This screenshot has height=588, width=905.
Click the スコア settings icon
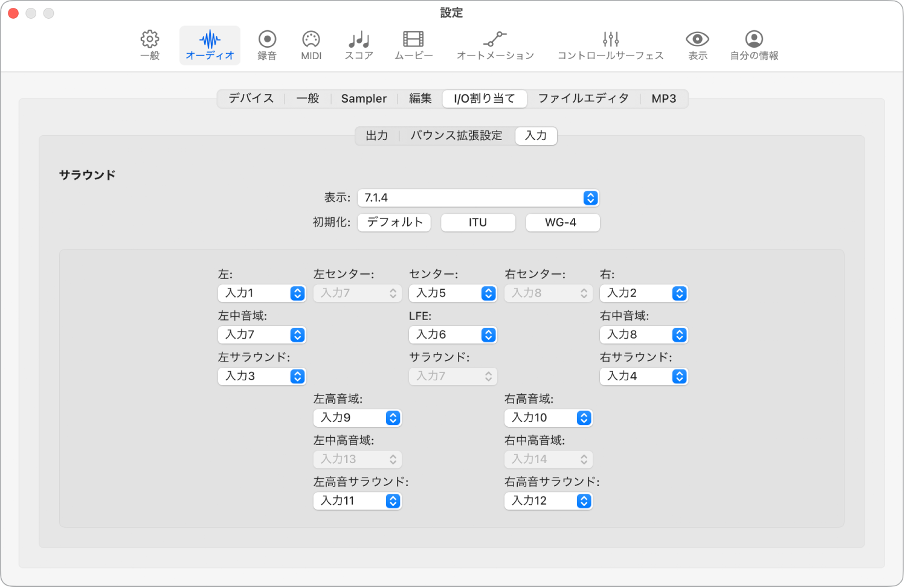point(358,45)
